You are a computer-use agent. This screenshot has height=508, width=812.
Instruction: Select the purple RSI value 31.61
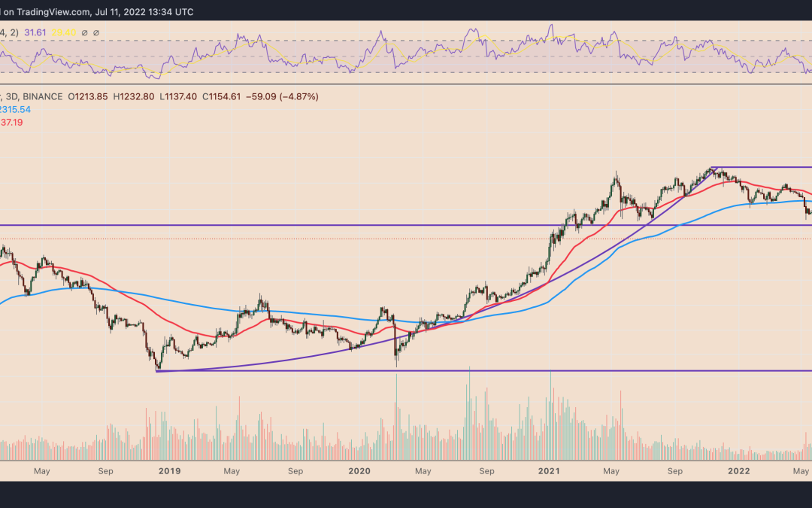point(35,32)
